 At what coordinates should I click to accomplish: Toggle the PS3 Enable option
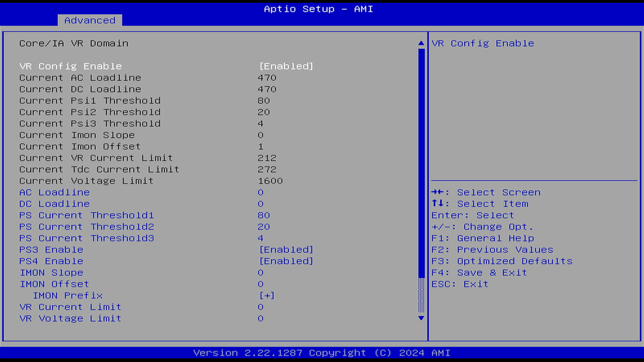point(51,250)
